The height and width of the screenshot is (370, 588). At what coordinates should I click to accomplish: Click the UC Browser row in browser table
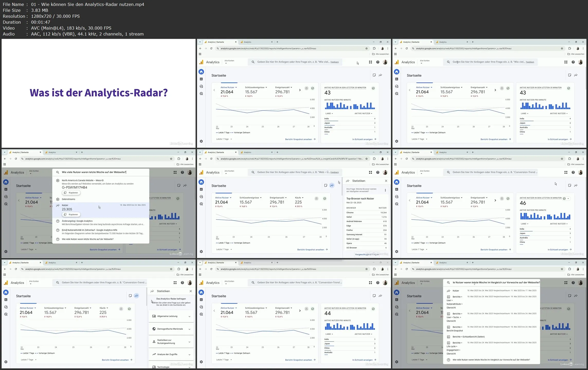tap(366, 248)
